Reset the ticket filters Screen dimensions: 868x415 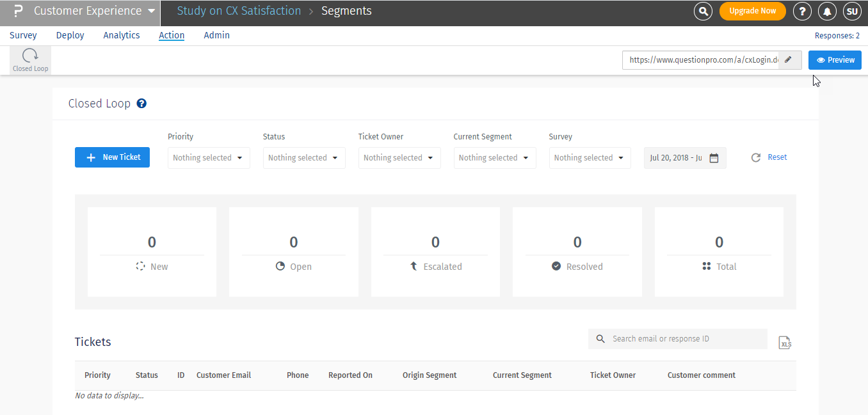pyautogui.click(x=770, y=157)
